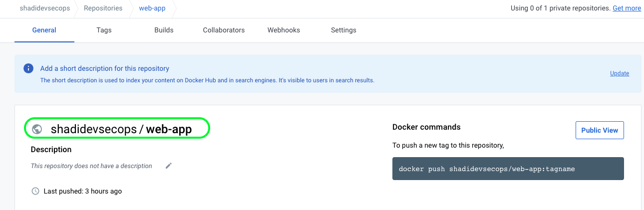
Task: Click the Public View button
Action: (x=600, y=130)
